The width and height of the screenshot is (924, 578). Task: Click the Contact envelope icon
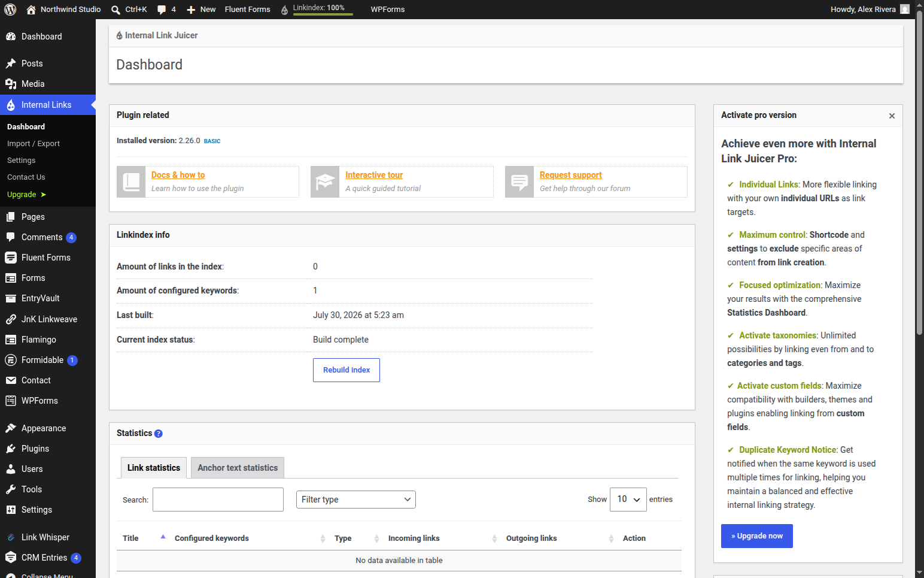11,380
